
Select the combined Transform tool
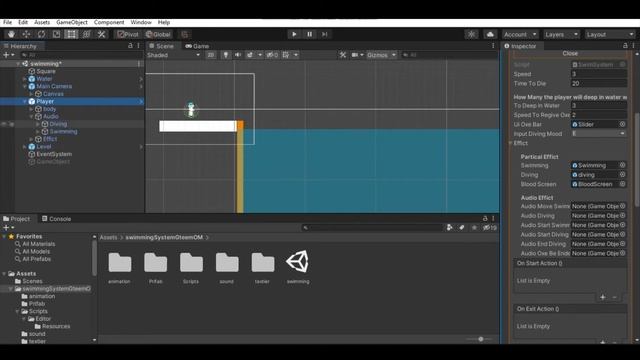pos(87,34)
